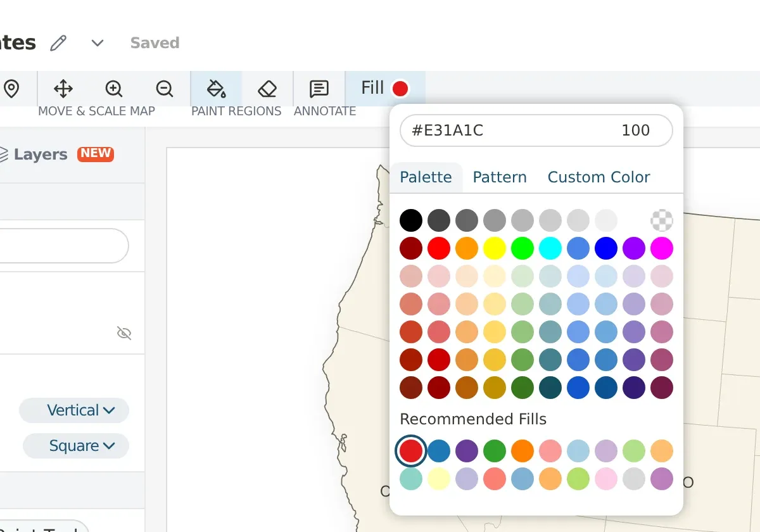Pick the teal mint recommended fill swatch

click(x=411, y=479)
